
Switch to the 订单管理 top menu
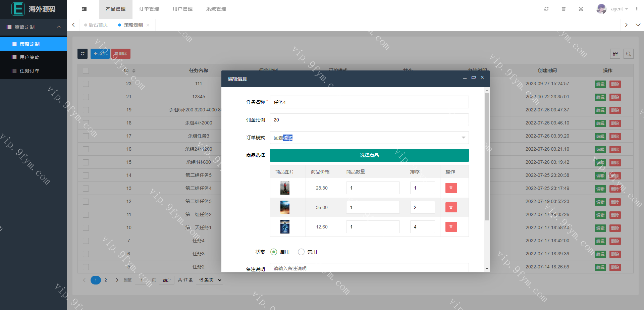pyautogui.click(x=149, y=9)
